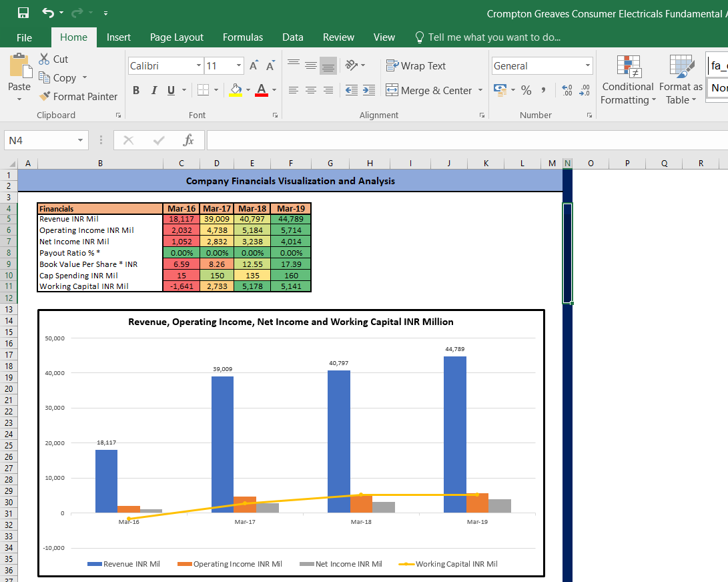Undo the last action
Screen dimensions: 728x582
point(48,13)
